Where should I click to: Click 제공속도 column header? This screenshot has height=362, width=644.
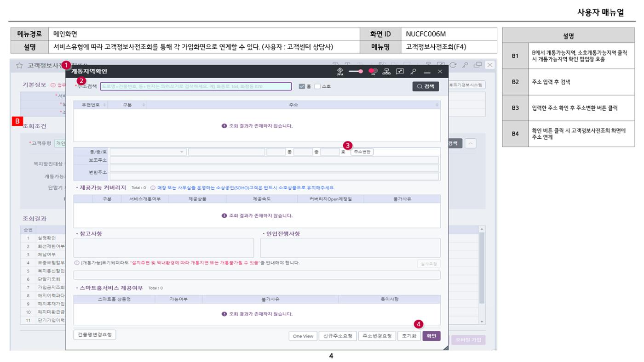click(261, 199)
